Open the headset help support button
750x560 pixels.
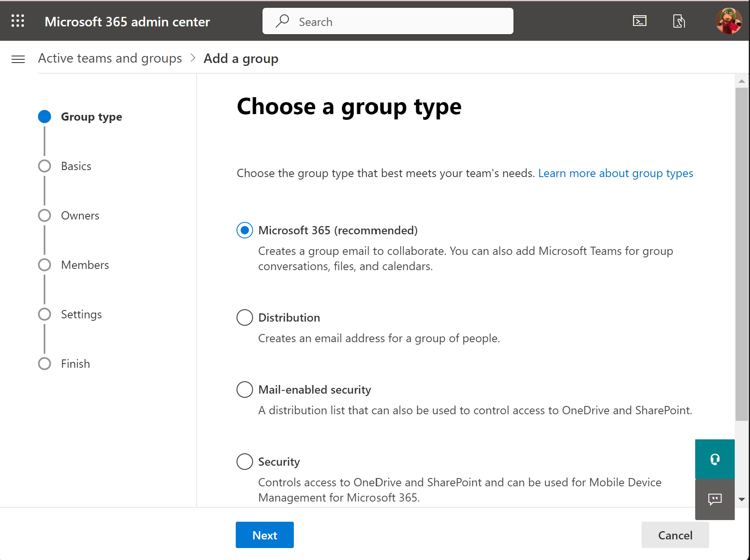tap(715, 459)
